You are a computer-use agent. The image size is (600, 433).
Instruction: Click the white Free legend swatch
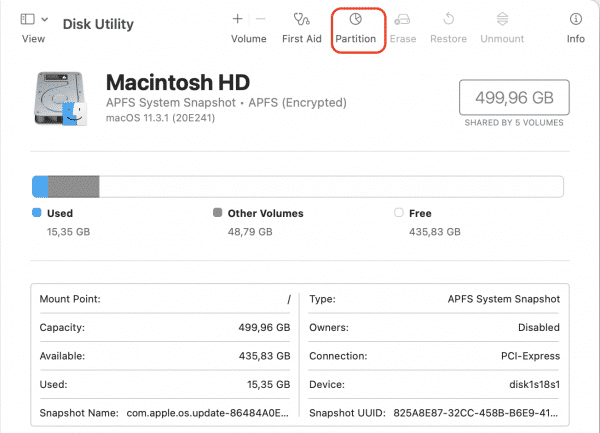(399, 213)
